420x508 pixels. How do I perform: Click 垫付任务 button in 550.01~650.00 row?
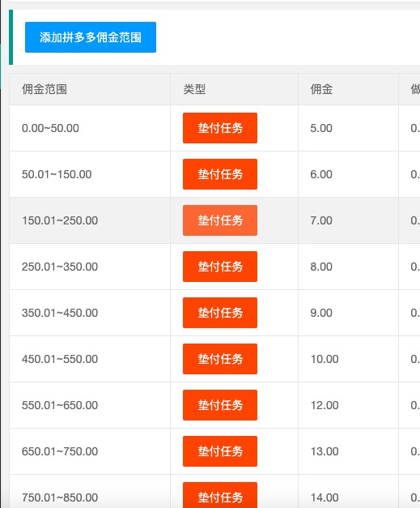220,405
